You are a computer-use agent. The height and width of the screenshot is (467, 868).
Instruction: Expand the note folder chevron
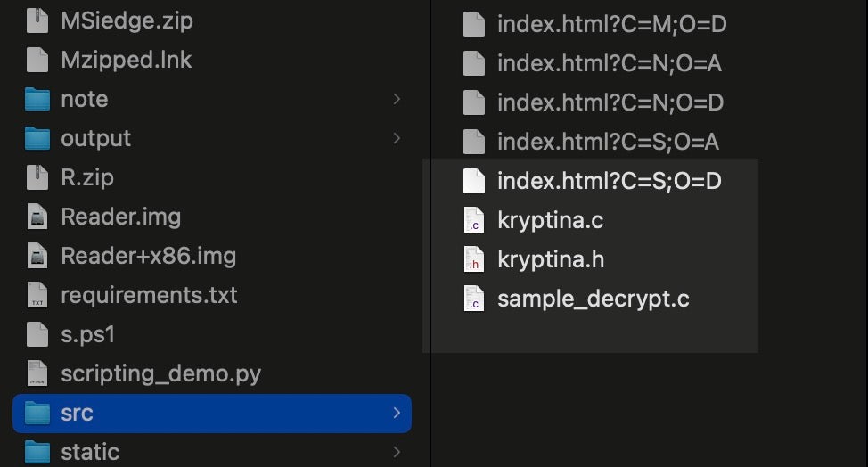pyautogui.click(x=397, y=99)
